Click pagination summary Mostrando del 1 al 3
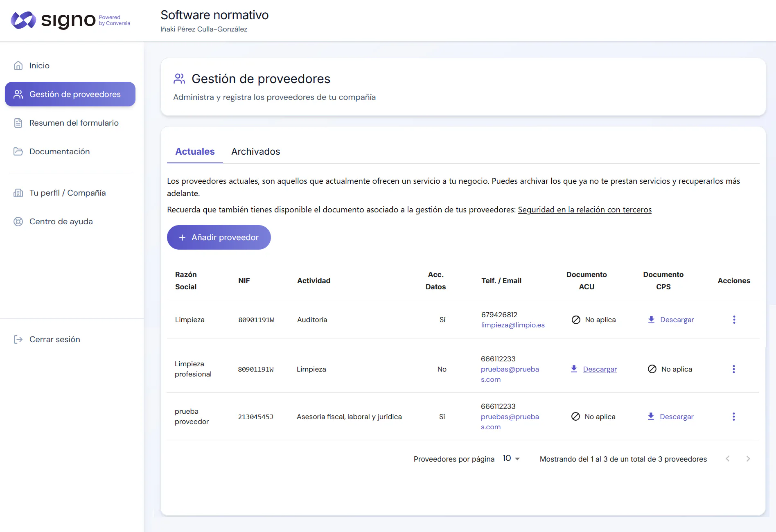This screenshot has height=532, width=776. (x=623, y=459)
